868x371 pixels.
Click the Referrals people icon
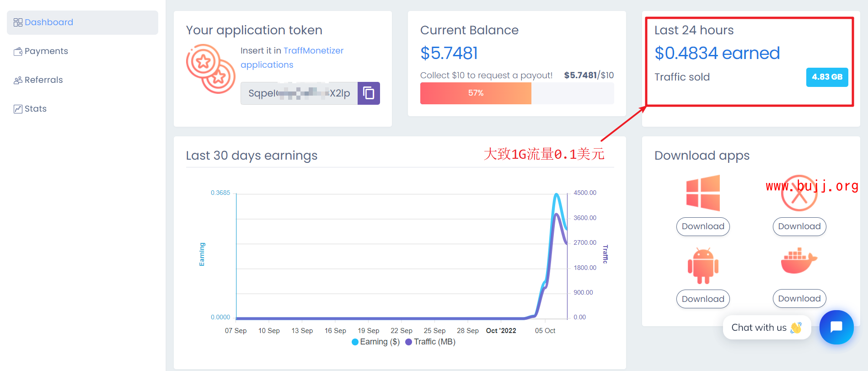[x=18, y=80]
